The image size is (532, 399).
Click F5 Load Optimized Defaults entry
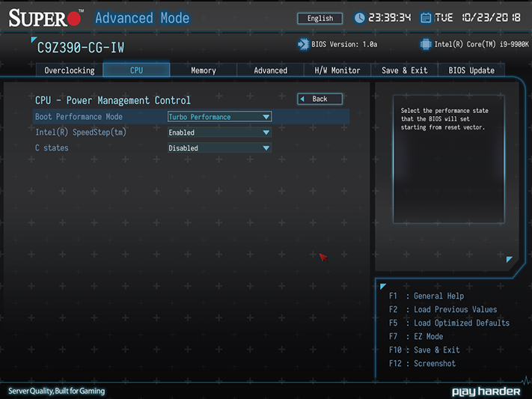449,323
